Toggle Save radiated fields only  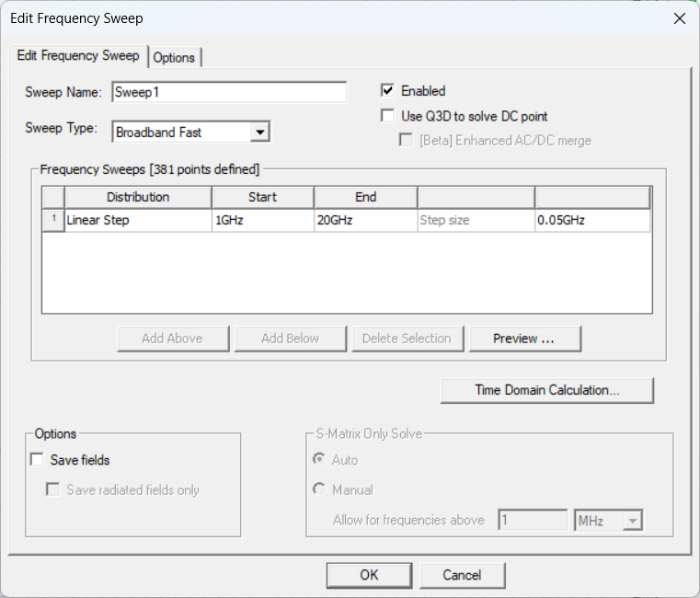[52, 489]
